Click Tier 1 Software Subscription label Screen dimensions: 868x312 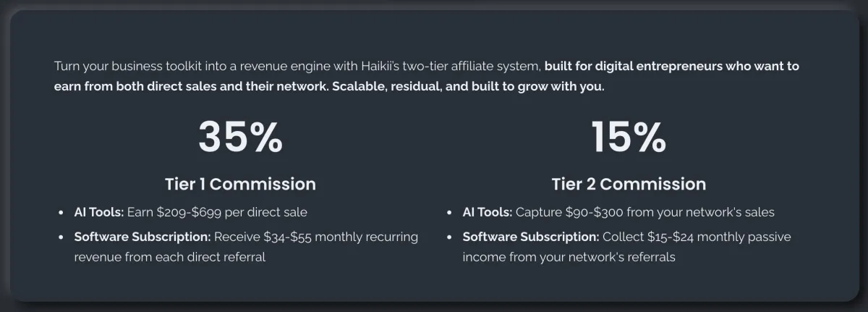coord(142,237)
